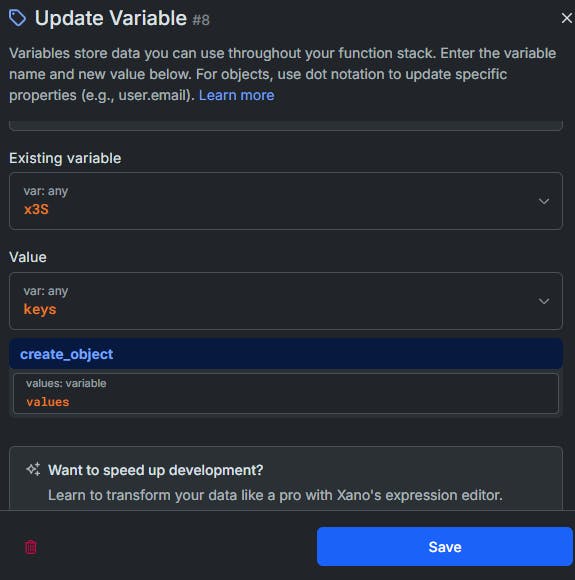Click the partially hidden field above Existing variable
The image size is (575, 580).
[286, 126]
